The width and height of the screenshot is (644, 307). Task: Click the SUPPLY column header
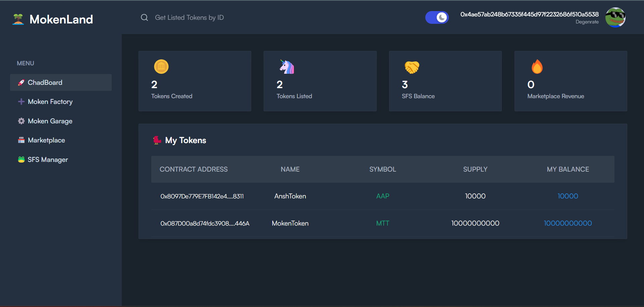click(x=475, y=169)
